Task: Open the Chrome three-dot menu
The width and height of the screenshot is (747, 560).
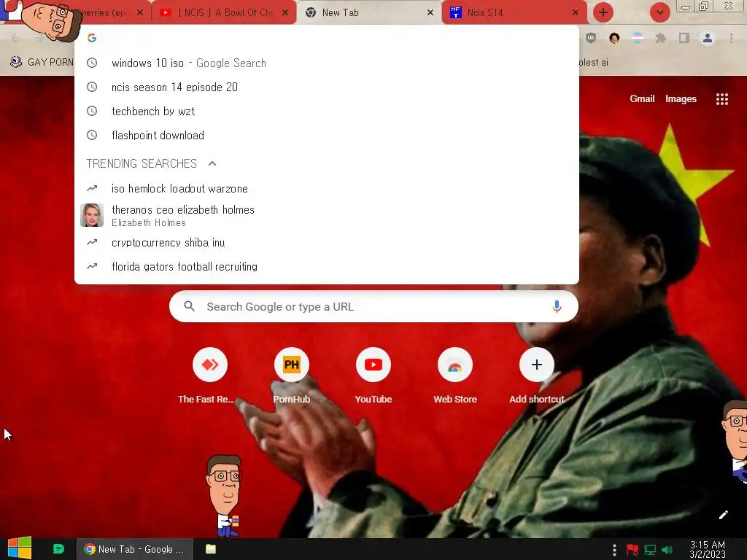Action: click(731, 38)
